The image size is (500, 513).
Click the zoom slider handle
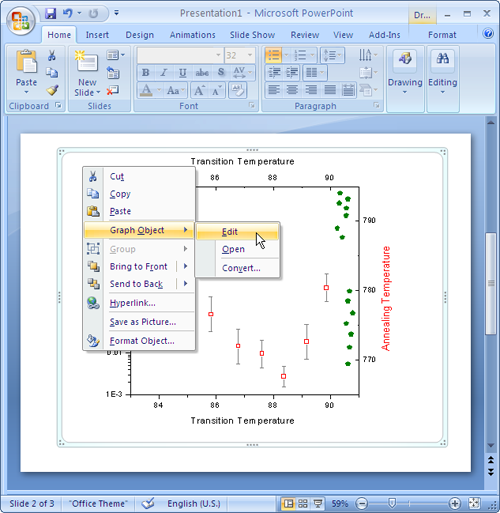click(x=392, y=503)
